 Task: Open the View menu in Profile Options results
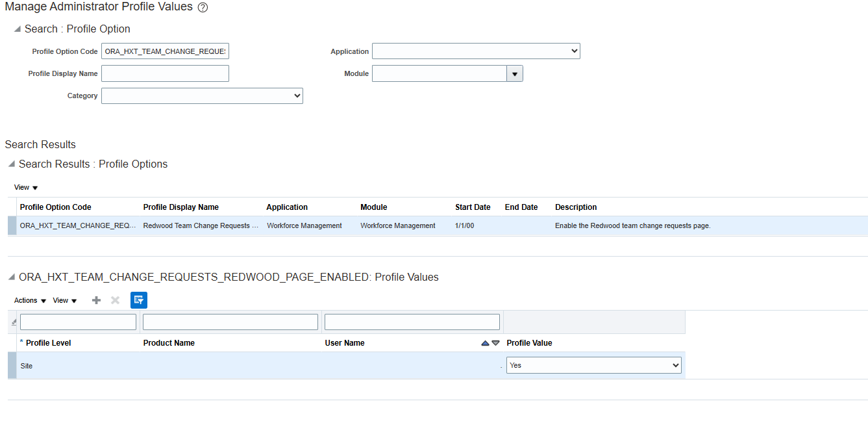pos(26,187)
